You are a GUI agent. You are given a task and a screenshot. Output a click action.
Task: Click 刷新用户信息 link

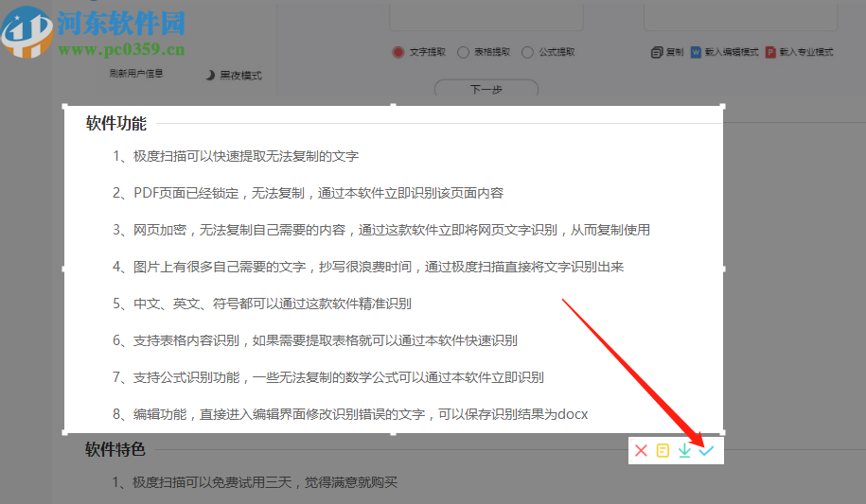click(x=136, y=73)
